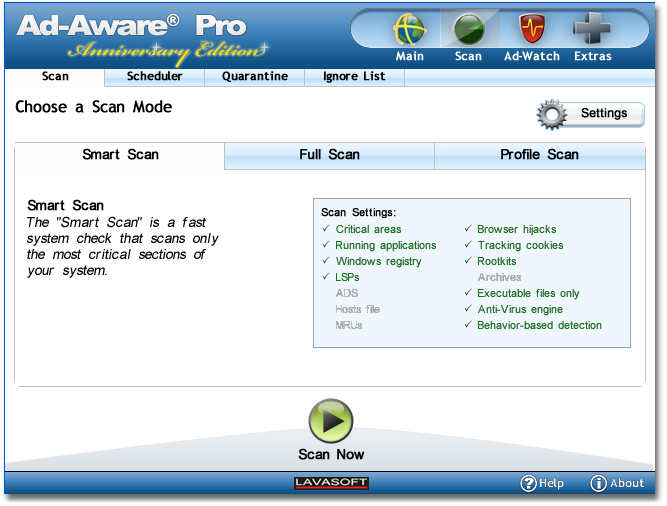667x506 pixels.
Task: Click the Windows registry checkmark
Action: (x=326, y=260)
